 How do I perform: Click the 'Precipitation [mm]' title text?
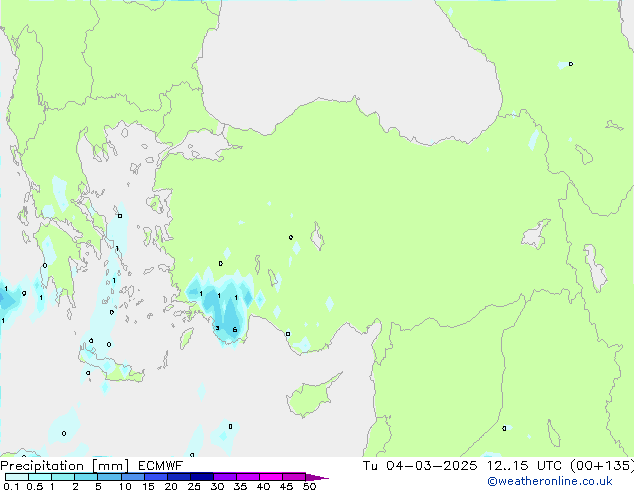[64, 466]
